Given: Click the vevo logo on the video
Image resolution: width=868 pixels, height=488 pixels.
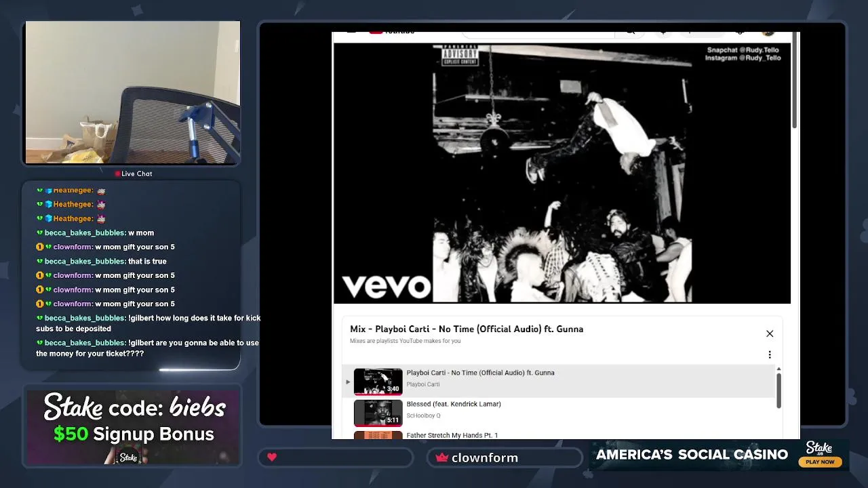Looking at the screenshot, I should click(386, 287).
